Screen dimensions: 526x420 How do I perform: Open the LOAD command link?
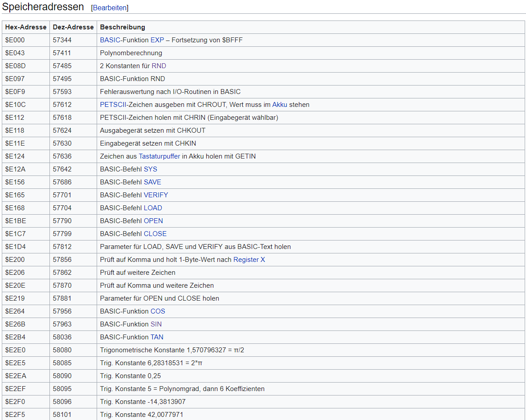153,208
